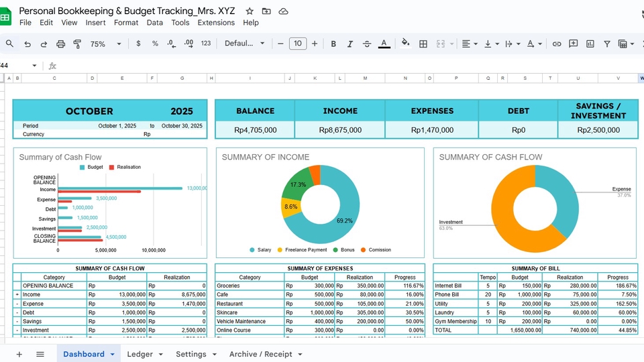644x362 pixels.
Task: Toggle italic text formatting
Action: click(350, 44)
